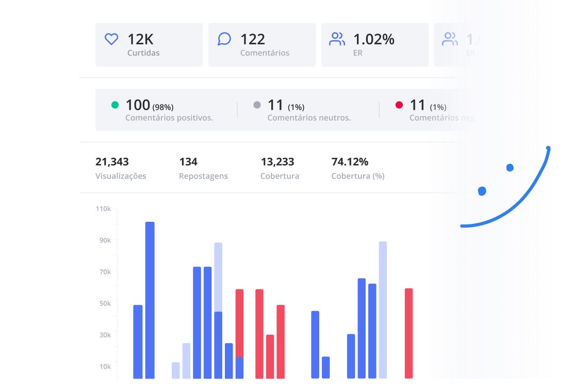588x392 pixels.
Task: Click the faded users icon in fourth card
Action: coord(450,39)
